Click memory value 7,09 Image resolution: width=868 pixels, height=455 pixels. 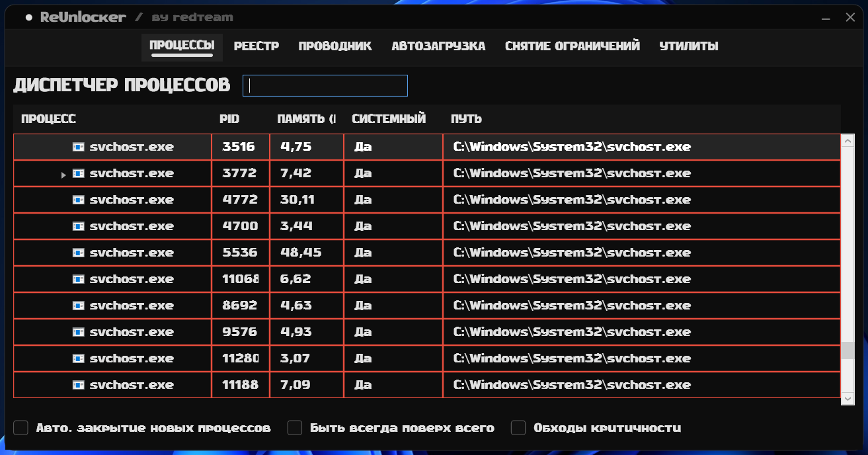coord(296,385)
